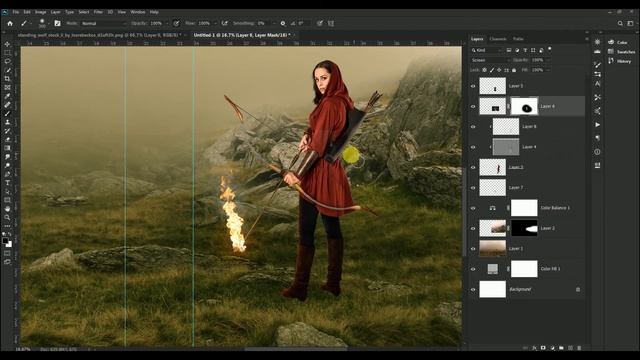Viewport: 640px width, 360px height.
Task: Open the Info panel icon in dock
Action: point(598,151)
